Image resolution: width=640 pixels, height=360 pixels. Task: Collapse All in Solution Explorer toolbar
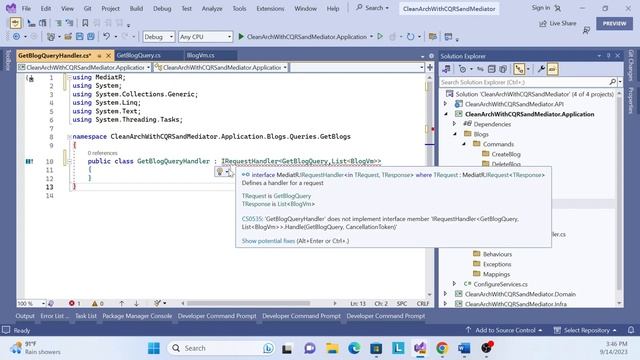tap(491, 69)
